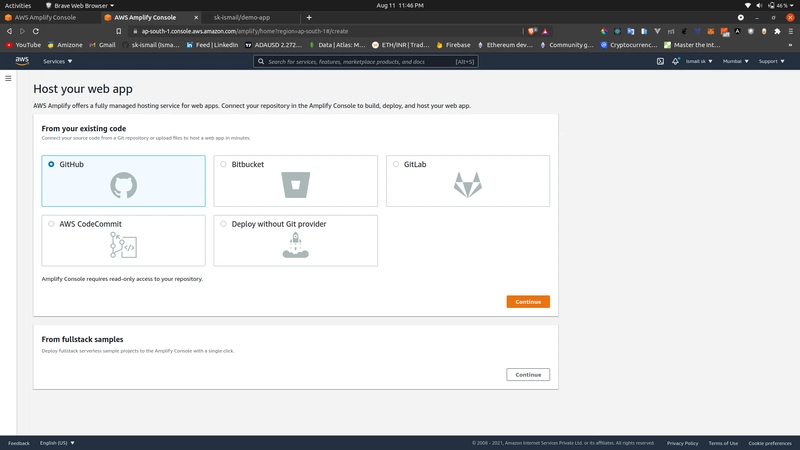
Task: Expand the Services dropdown
Action: coord(57,61)
